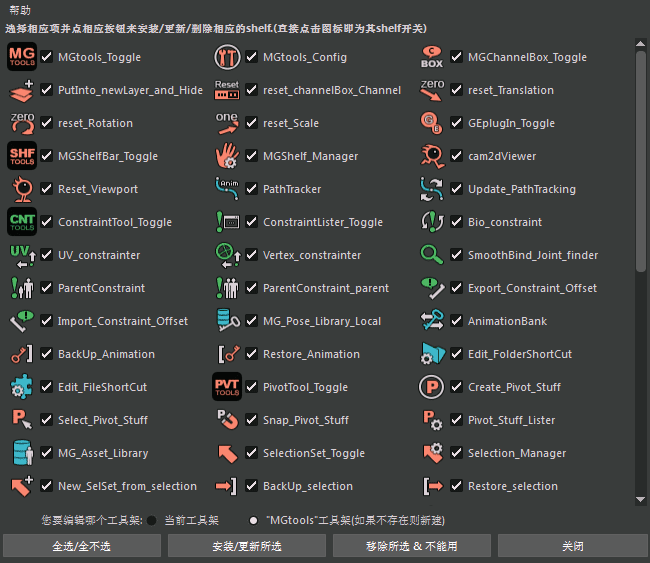Click the MGtools_Toggle MG icon
Screen dimensions: 650x563
point(22,56)
